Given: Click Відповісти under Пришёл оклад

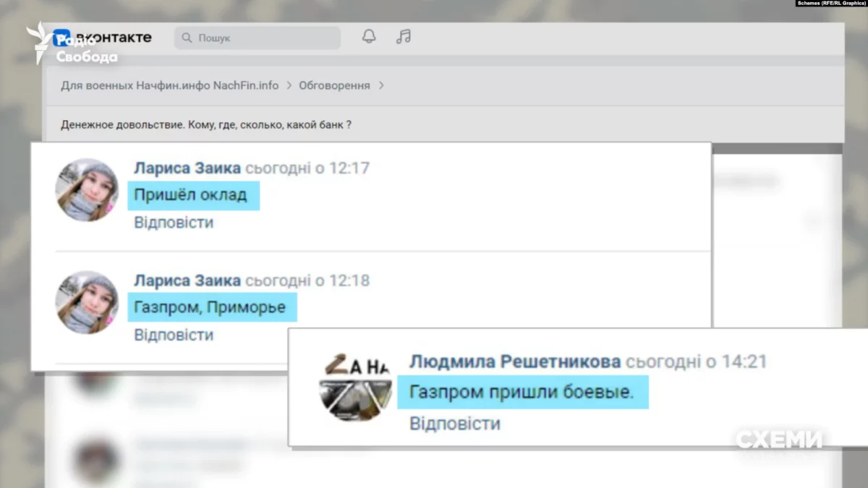Looking at the screenshot, I should pyautogui.click(x=174, y=223).
